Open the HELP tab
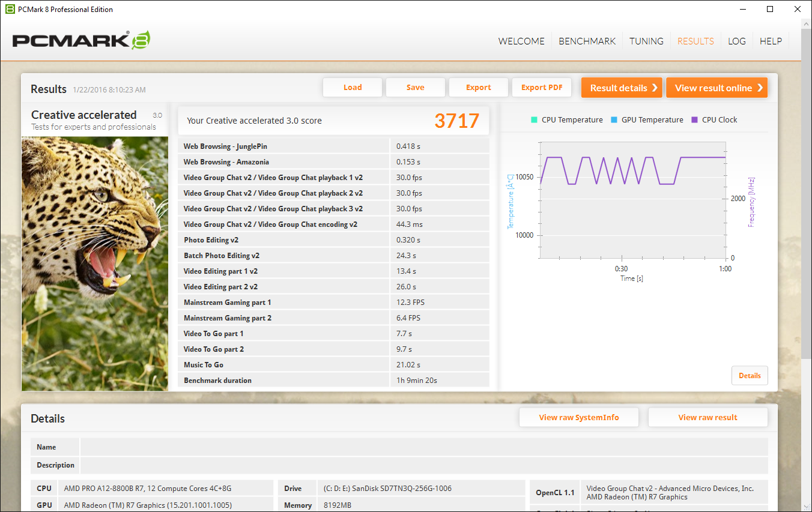 [x=771, y=41]
